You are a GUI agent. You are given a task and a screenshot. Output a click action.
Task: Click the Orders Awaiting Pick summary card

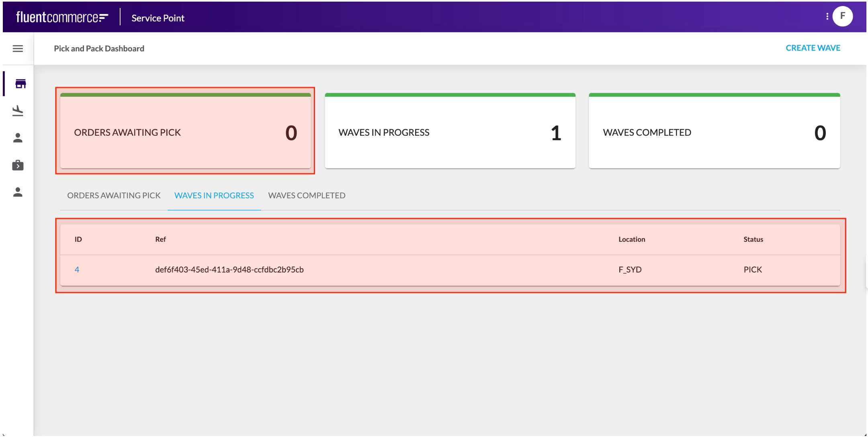coord(185,131)
